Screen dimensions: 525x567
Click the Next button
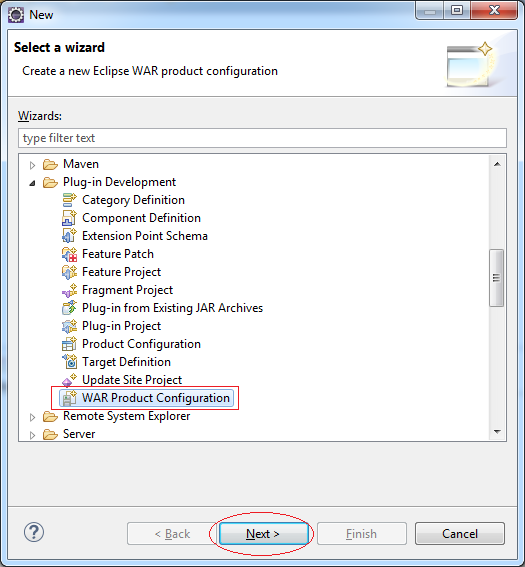263,534
